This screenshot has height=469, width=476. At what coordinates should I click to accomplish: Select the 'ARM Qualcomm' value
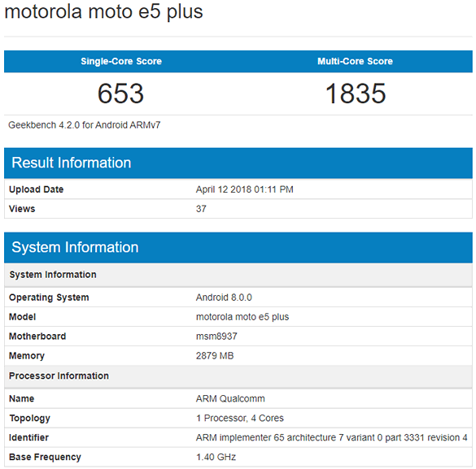coord(230,398)
